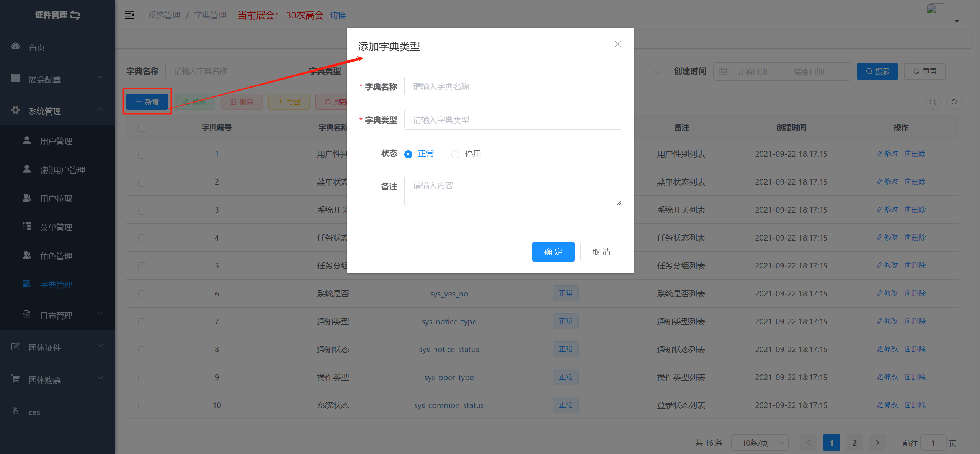
Task: Click the trash 删除 icon for row 2
Action: point(908,182)
